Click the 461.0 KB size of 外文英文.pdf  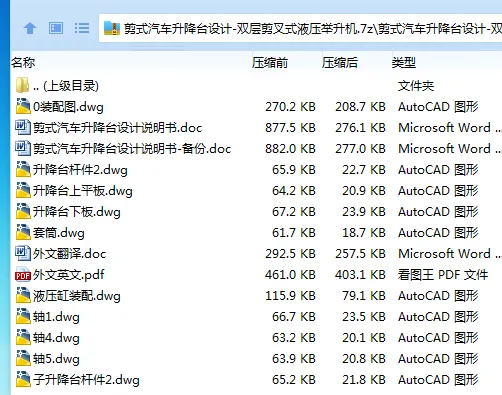(290, 275)
